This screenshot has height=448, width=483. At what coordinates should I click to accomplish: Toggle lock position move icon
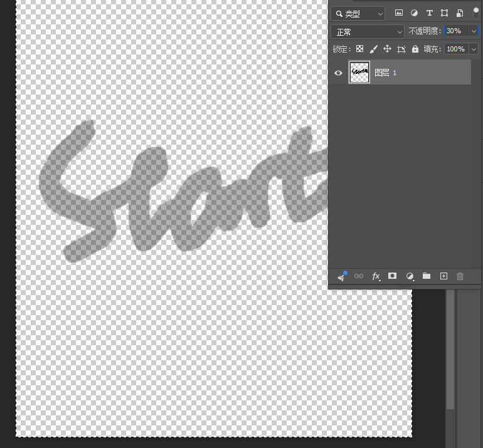coord(387,49)
